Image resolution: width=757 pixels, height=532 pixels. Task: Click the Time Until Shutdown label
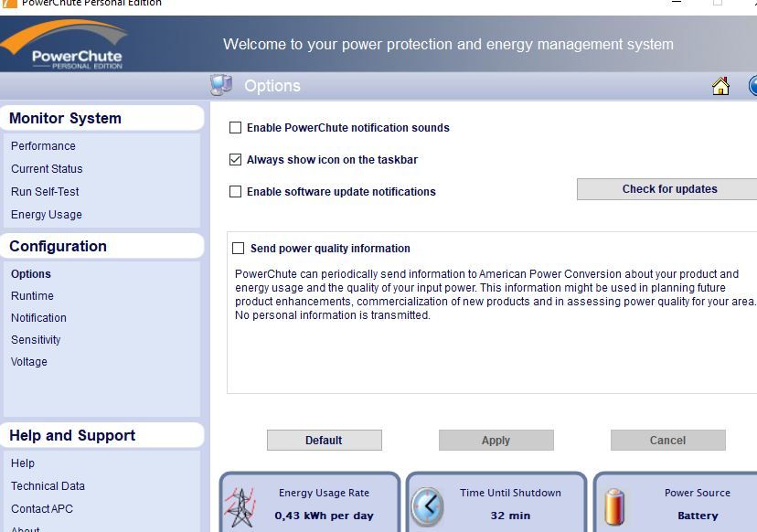click(x=510, y=493)
